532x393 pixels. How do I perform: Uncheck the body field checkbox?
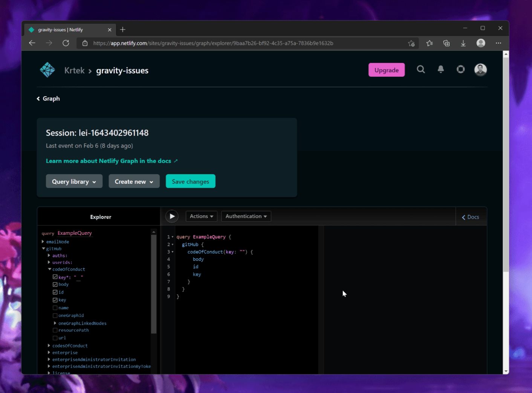click(x=55, y=285)
